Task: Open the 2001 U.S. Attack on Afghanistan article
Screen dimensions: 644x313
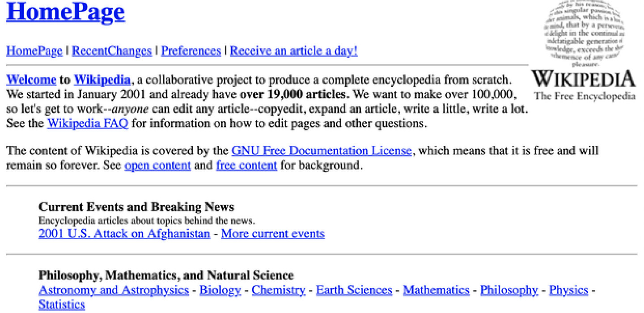Action: pos(124,233)
